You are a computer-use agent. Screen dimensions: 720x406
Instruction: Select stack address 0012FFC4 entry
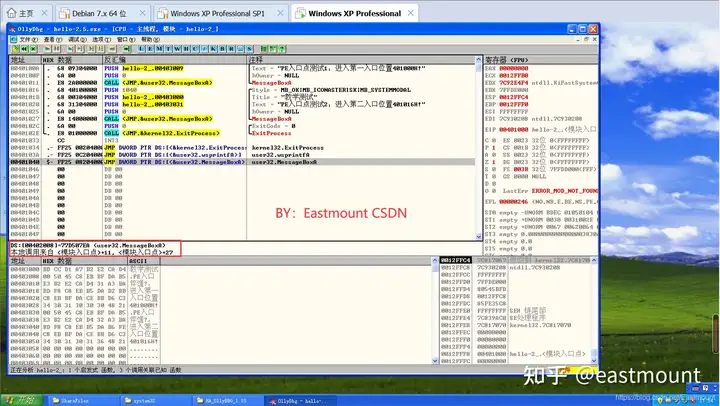pos(456,260)
